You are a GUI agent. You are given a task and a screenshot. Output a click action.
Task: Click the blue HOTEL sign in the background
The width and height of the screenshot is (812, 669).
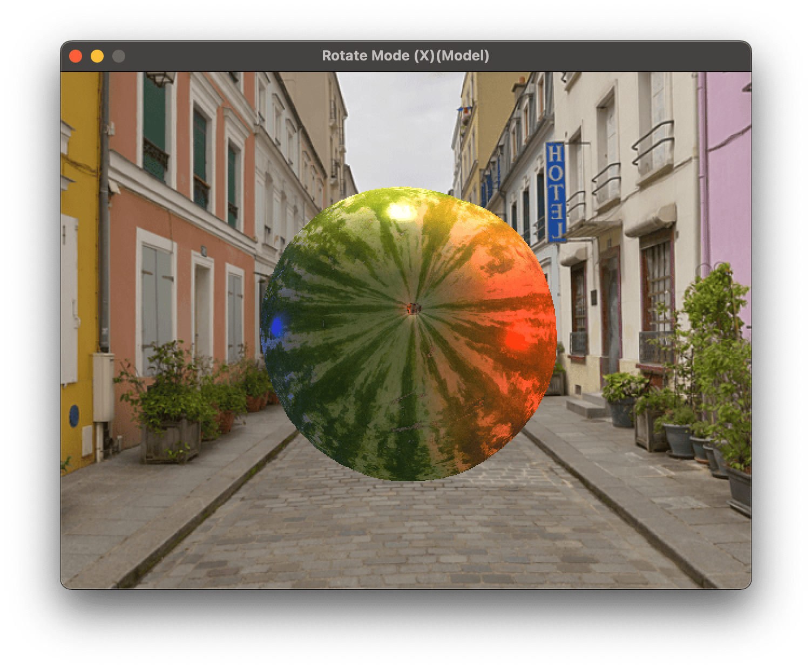[x=554, y=191]
